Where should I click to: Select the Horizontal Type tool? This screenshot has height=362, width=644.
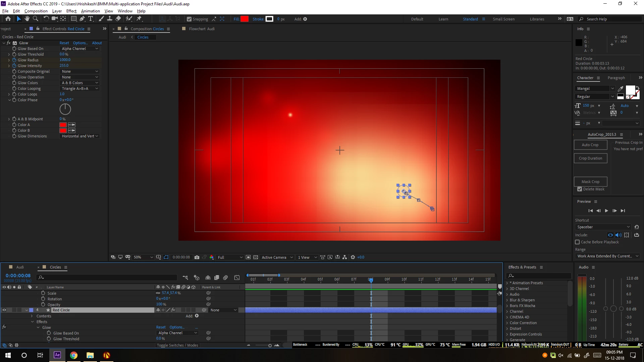[x=91, y=19]
